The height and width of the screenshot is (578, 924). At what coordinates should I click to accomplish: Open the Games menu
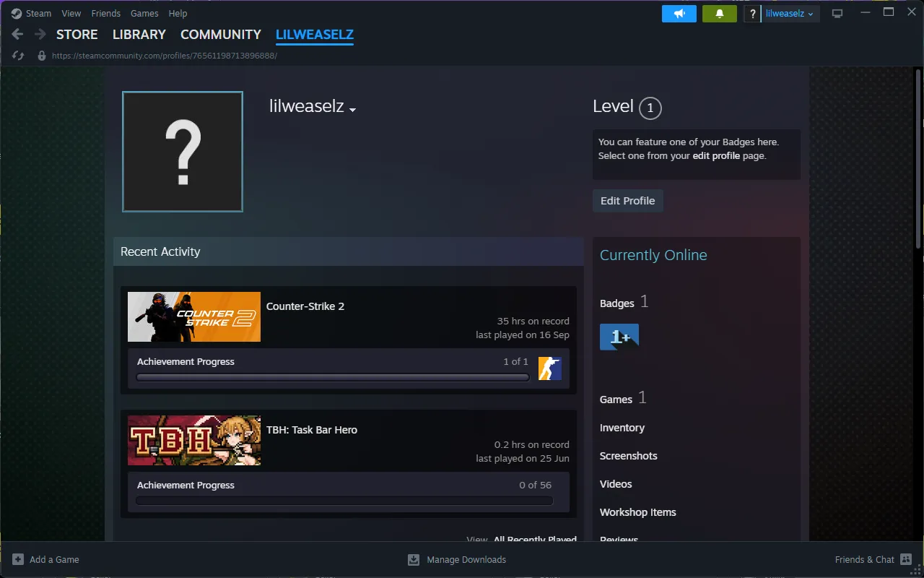coord(144,13)
